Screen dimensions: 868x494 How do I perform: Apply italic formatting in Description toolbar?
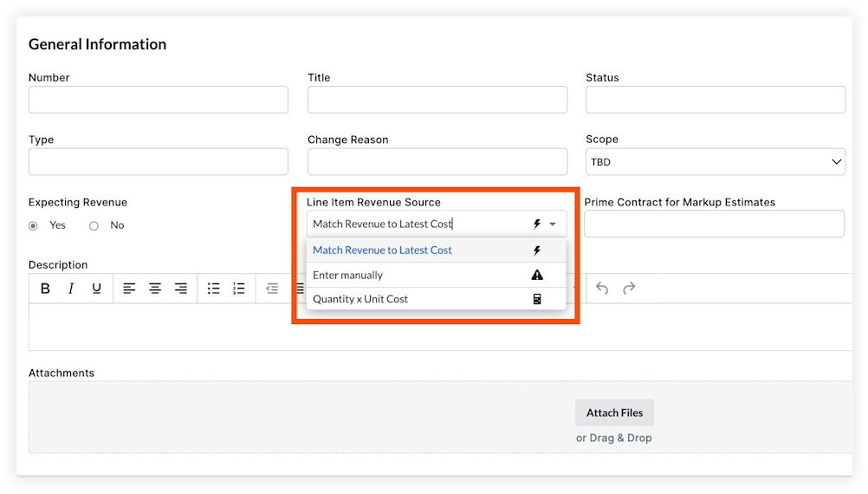[71, 289]
